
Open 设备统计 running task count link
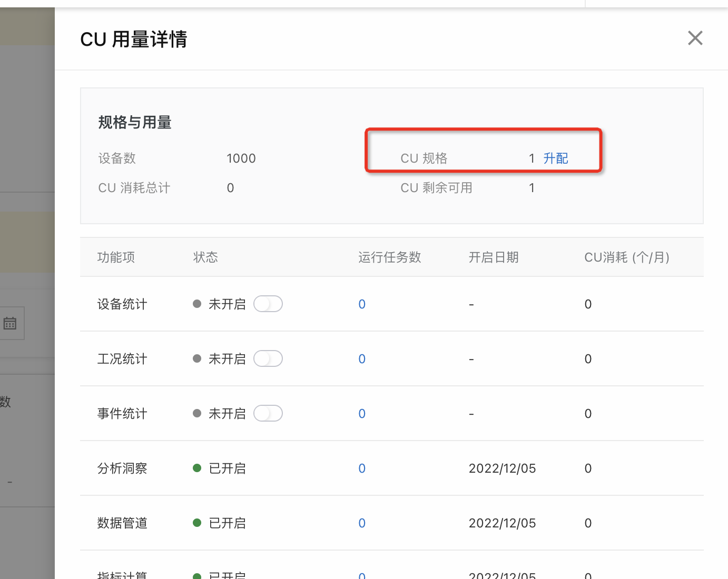tap(362, 304)
